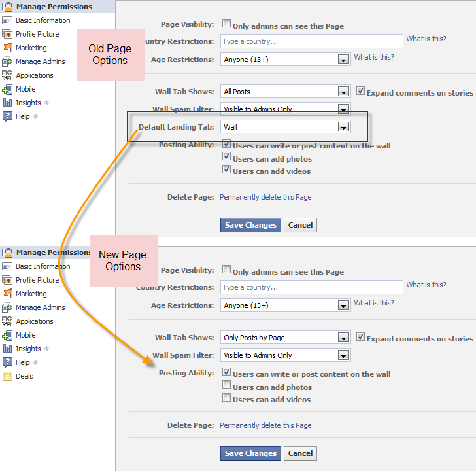Image resolution: width=476 pixels, height=471 pixels.
Task: Click Insights chart icon in new page sidebar
Action: coord(7,349)
